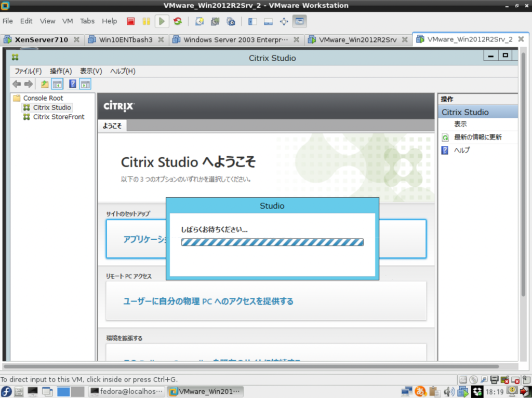532x398 pixels.
Task: Click the red VMware power off icon
Action: click(130, 21)
